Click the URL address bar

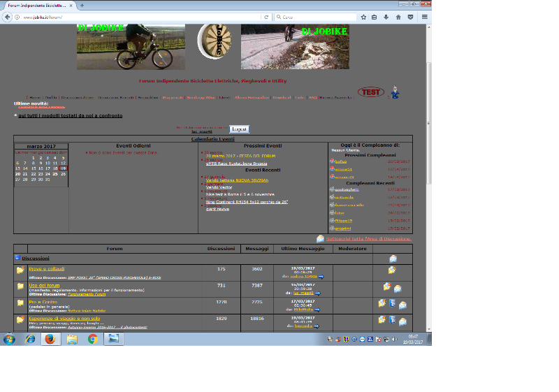coord(141,17)
